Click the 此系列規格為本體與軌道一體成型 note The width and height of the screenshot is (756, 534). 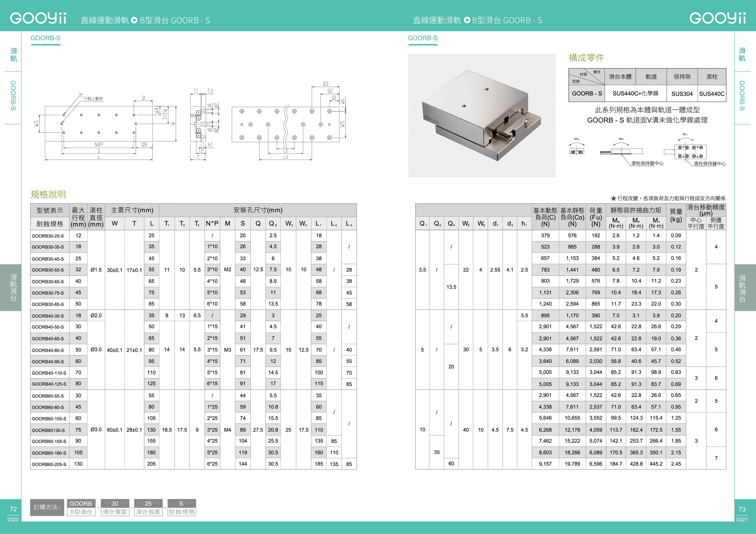(647, 110)
